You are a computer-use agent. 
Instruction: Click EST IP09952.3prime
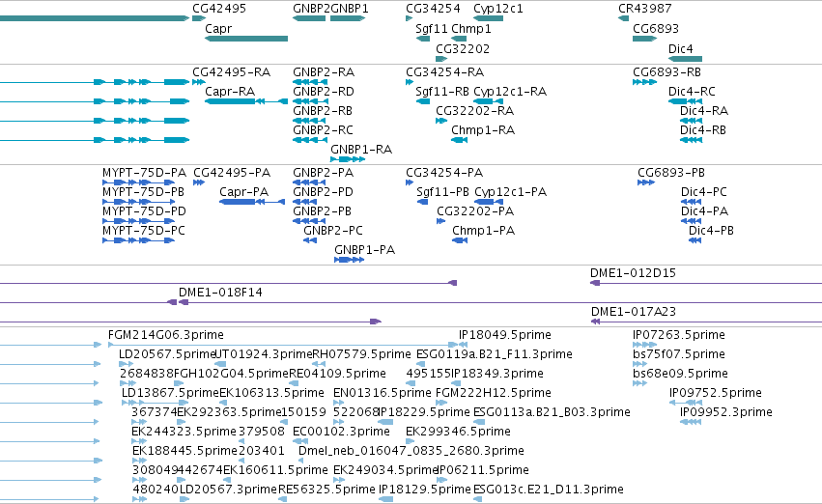pyautogui.click(x=725, y=413)
